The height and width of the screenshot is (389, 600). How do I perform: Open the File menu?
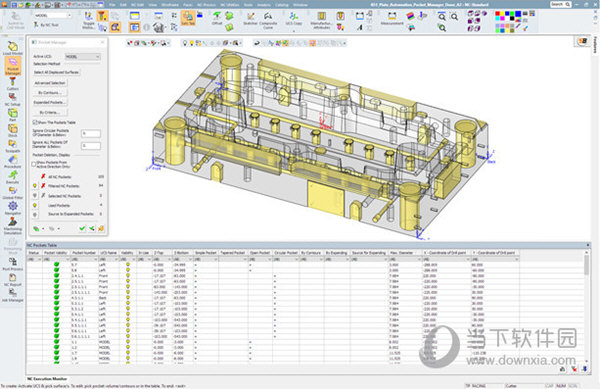[x=112, y=5]
